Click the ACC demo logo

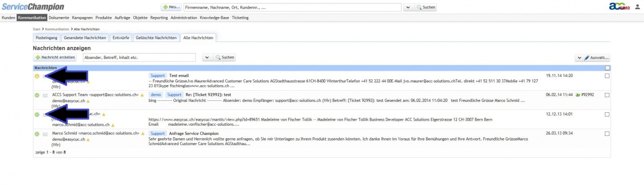pyautogui.click(x=619, y=6)
